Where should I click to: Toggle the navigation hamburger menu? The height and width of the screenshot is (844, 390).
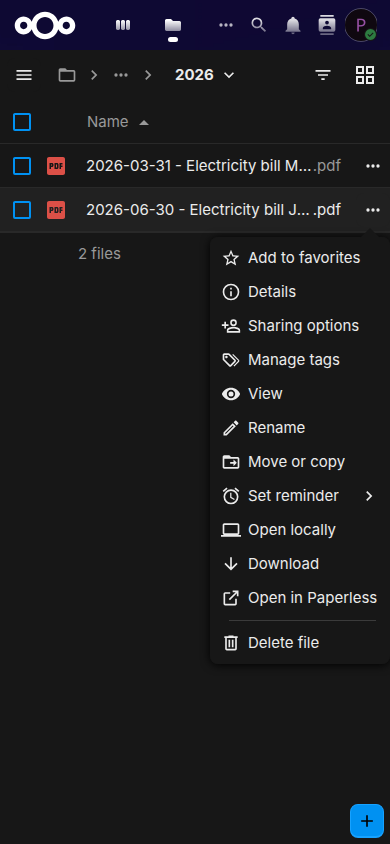pos(24,75)
